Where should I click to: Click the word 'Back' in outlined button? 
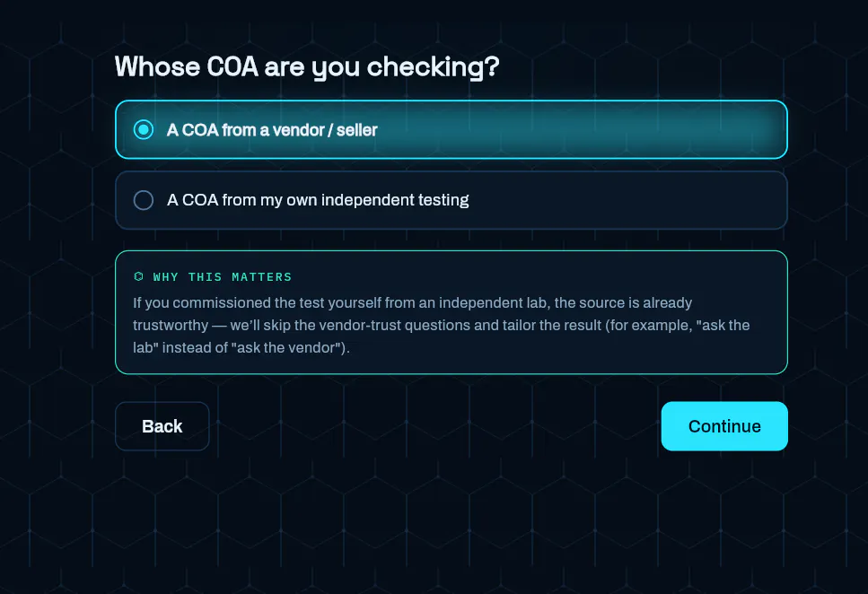point(162,426)
